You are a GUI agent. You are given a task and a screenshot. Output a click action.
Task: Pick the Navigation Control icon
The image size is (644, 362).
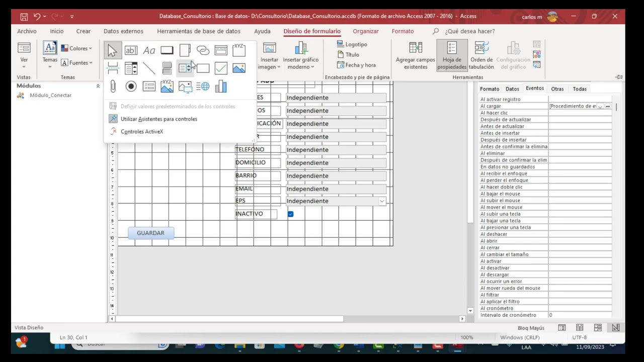221,50
